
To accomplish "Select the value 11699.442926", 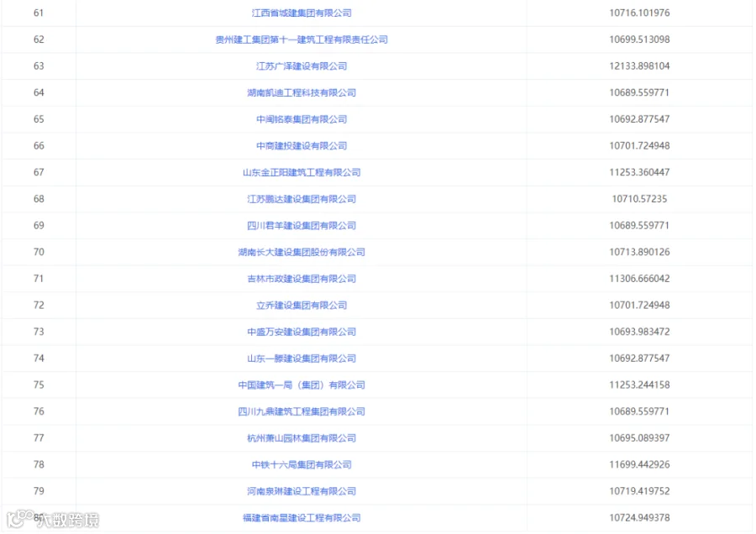I will (x=639, y=464).
